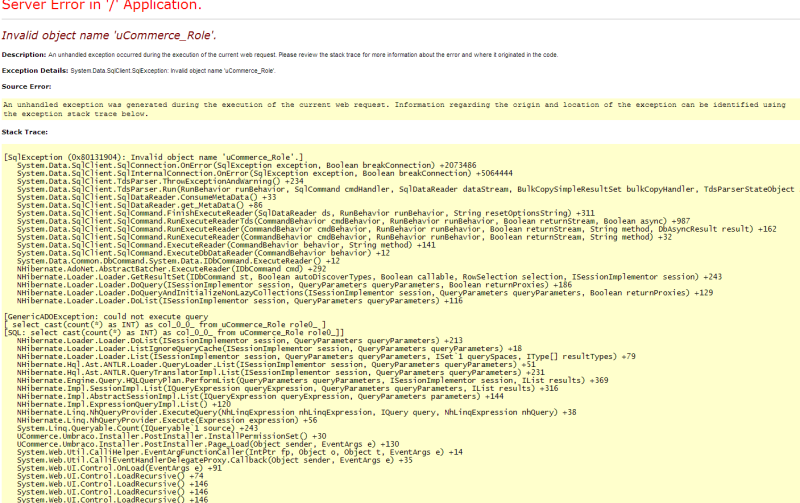Screen dimensions: 800x503
Task: Click the 'CalliHelper.EventArgFunctionCaller' stack line
Action: pyautogui.click(x=240, y=452)
